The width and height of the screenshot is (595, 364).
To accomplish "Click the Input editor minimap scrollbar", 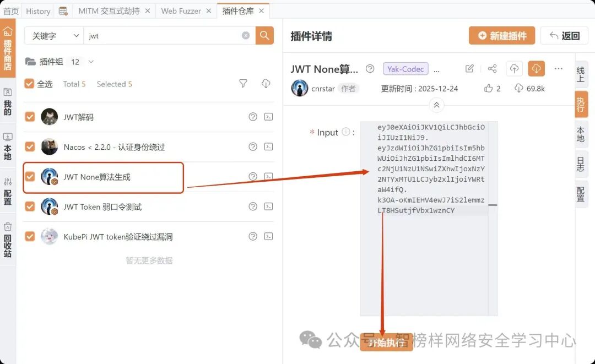I will pos(493,219).
